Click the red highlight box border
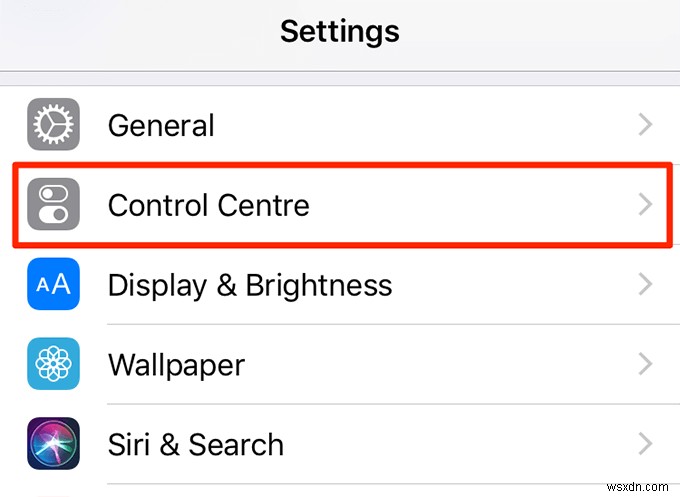The image size is (680, 497). click(340, 165)
